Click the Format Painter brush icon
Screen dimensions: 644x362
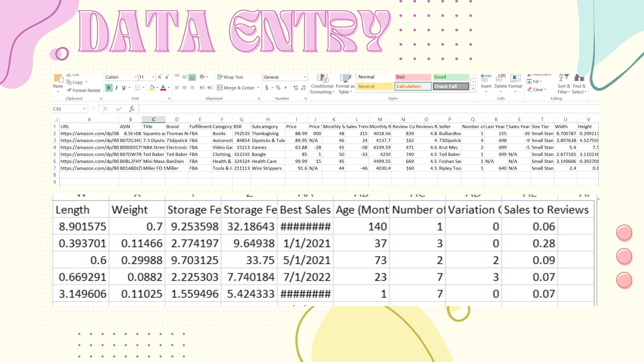69,90
